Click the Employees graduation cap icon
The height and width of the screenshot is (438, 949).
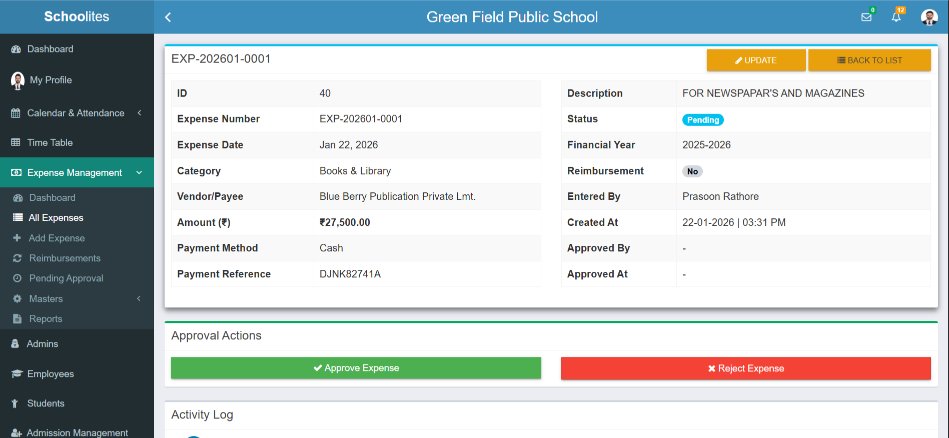[17, 374]
